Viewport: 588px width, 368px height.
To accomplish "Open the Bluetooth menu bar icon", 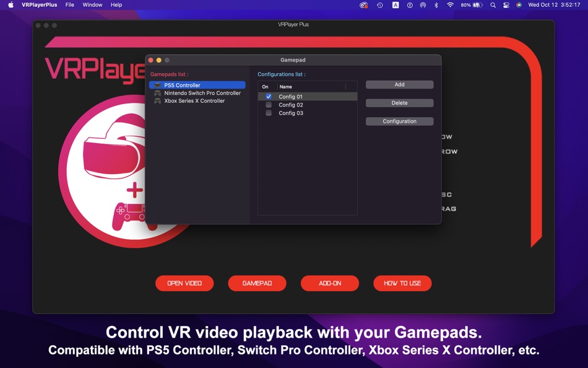I will click(436, 5).
